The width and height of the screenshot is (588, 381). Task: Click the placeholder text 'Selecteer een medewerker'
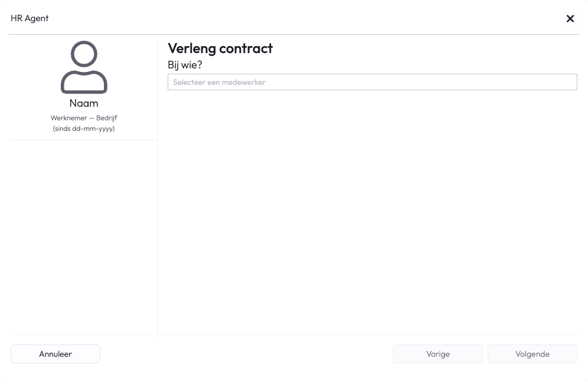[219, 82]
